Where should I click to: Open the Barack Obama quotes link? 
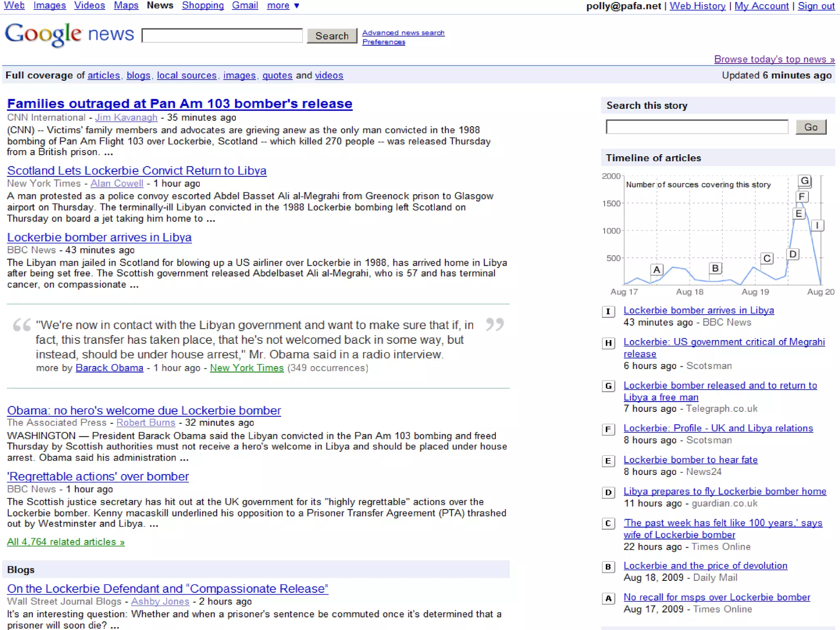(110, 368)
